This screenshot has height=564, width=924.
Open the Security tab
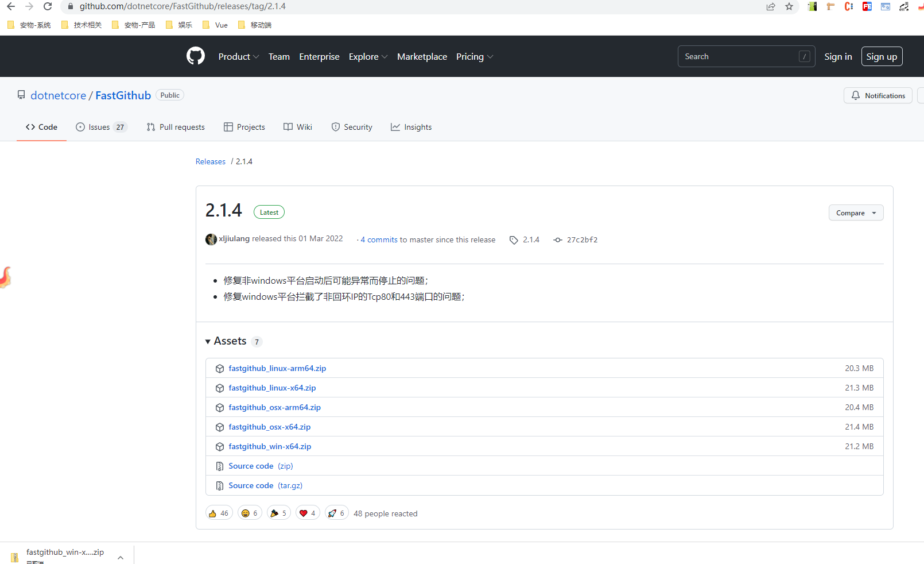[352, 127]
